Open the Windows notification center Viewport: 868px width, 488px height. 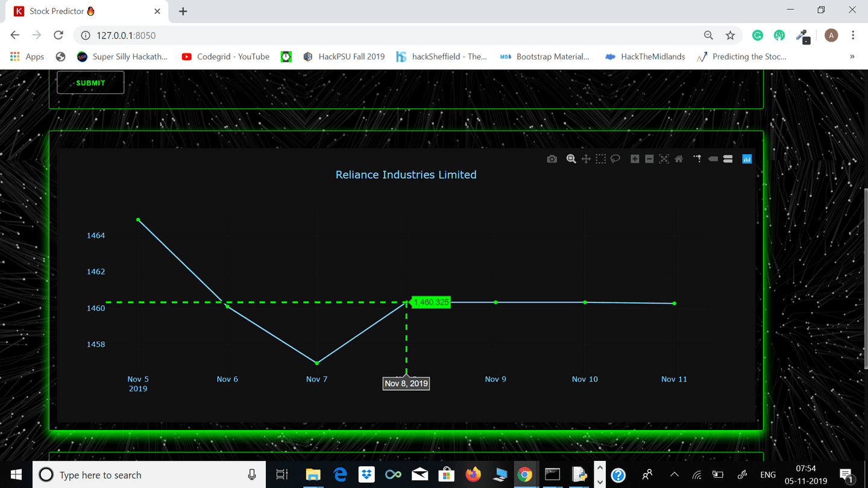[x=846, y=475]
